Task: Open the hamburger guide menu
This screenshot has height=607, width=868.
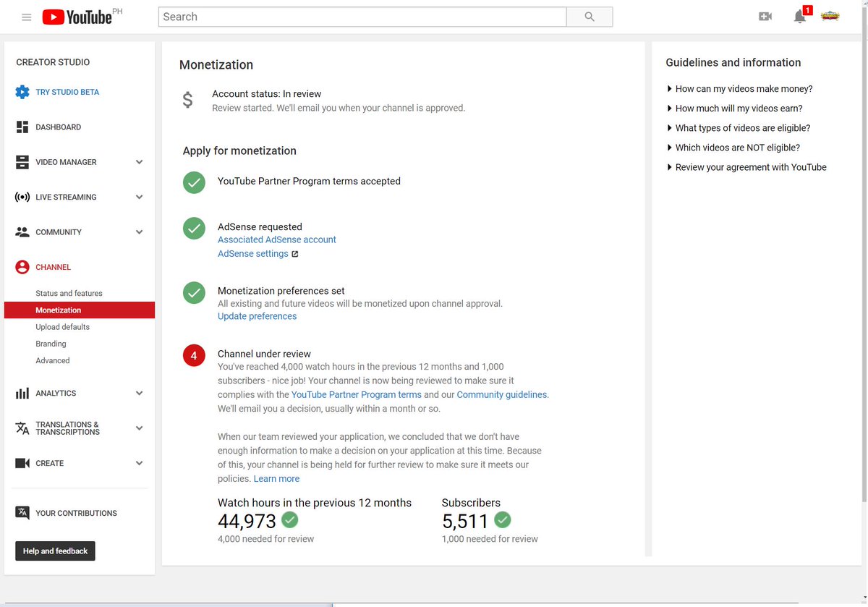Action: tap(27, 17)
